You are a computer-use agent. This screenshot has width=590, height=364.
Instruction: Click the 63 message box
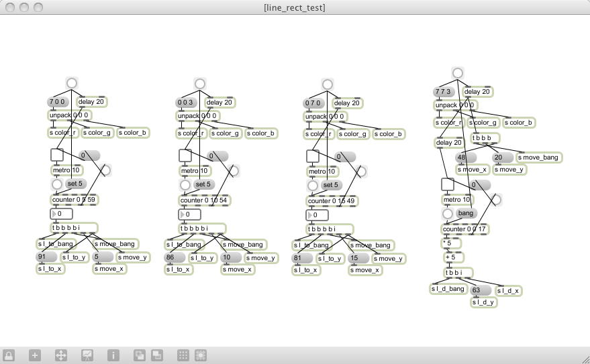click(481, 290)
